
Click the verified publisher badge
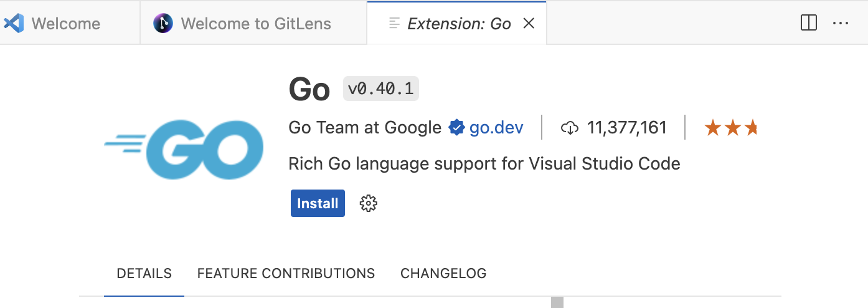[456, 128]
